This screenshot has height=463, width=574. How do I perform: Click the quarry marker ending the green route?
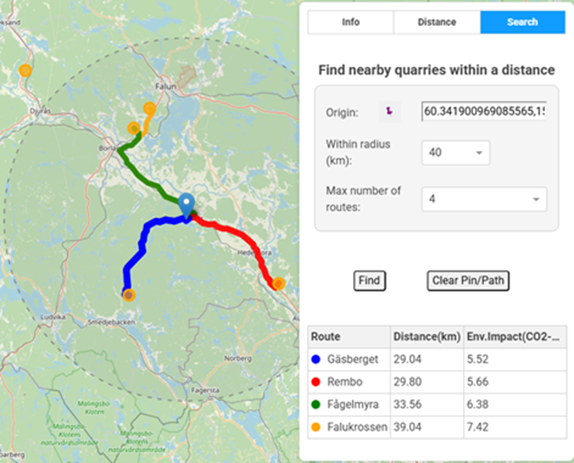point(134,128)
